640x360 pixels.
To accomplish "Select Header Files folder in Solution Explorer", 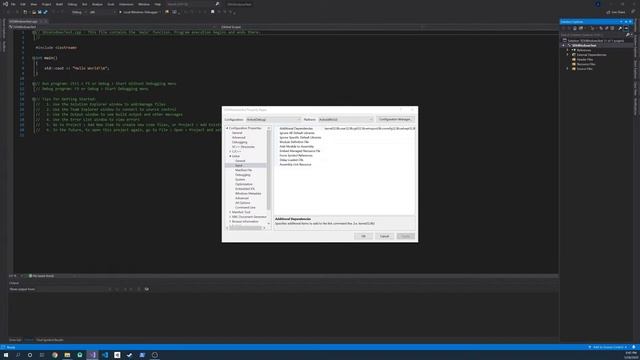I will click(x=584, y=60).
